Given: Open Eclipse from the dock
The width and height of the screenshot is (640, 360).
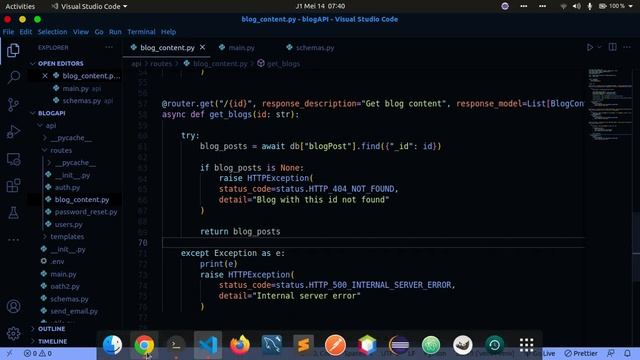Looking at the screenshot, I should [399, 345].
